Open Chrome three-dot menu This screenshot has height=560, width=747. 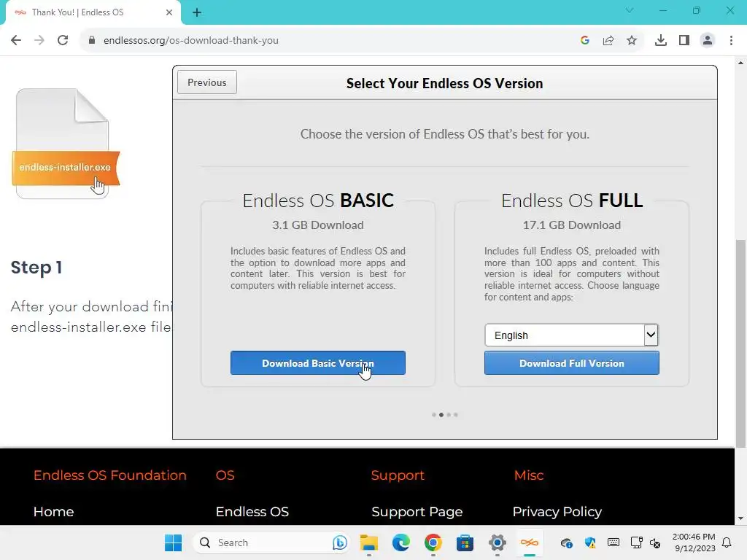tap(731, 41)
